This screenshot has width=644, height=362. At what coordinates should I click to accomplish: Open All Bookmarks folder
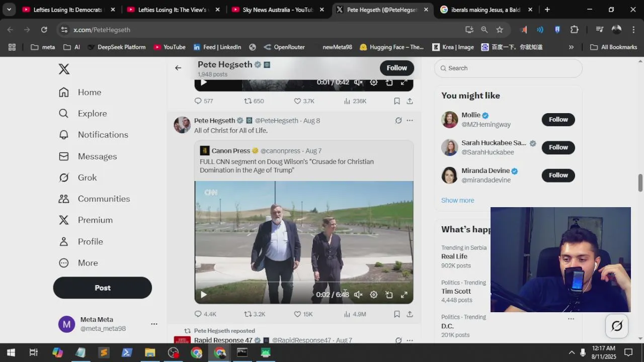(x=614, y=47)
